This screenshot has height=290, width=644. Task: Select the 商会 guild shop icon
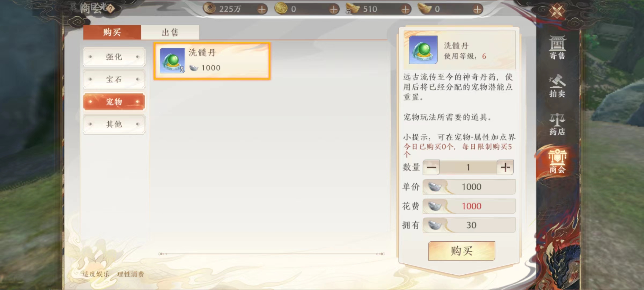pyautogui.click(x=557, y=161)
